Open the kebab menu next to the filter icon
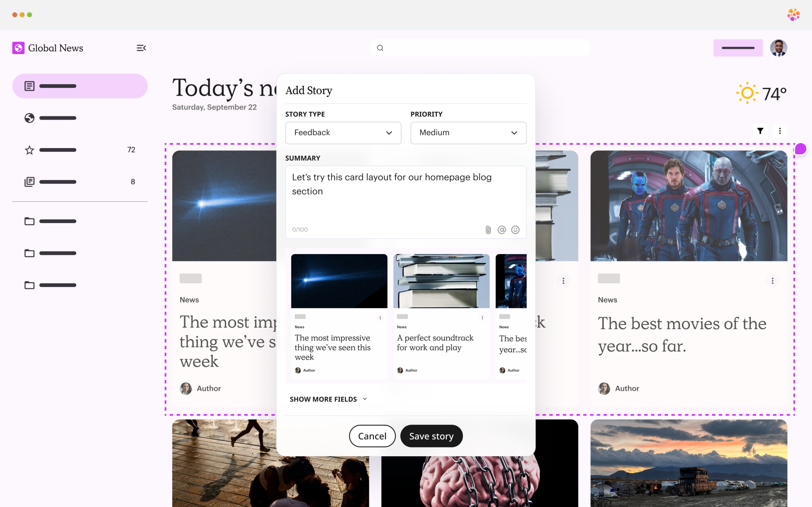Screen dimensions: 812x507 click(780, 131)
